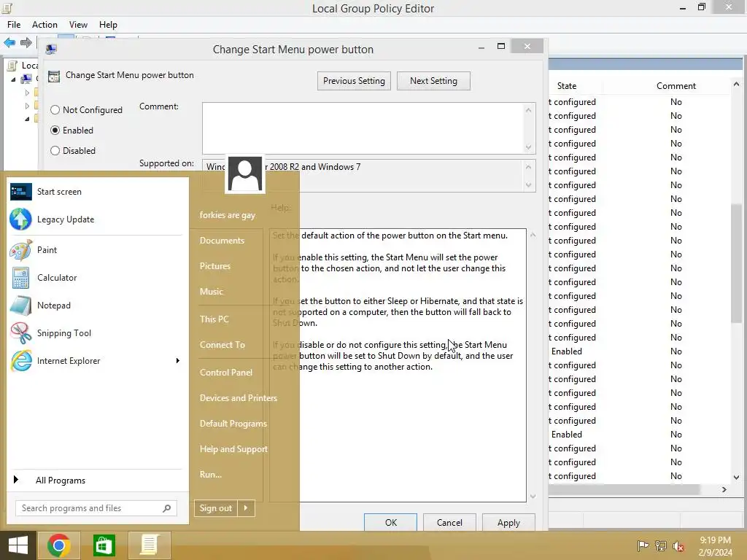Screen dimensions: 747x560
Task: Click the right scroll arrow in settings list
Action: [724, 489]
